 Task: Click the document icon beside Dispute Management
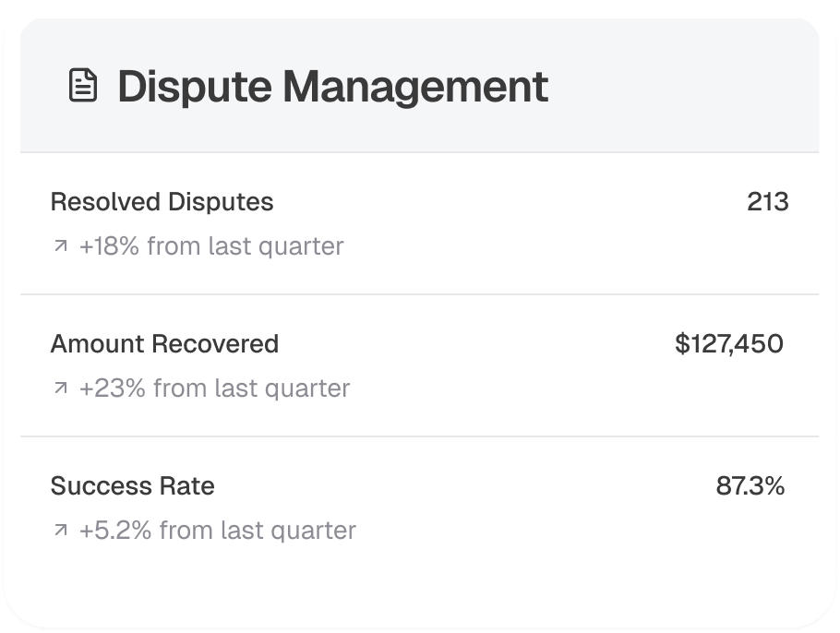(83, 87)
